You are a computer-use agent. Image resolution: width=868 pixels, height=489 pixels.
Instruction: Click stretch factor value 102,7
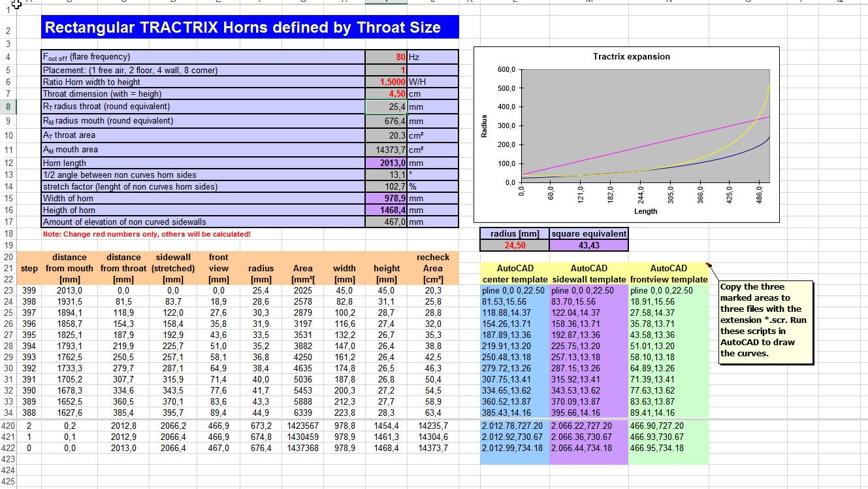click(387, 186)
